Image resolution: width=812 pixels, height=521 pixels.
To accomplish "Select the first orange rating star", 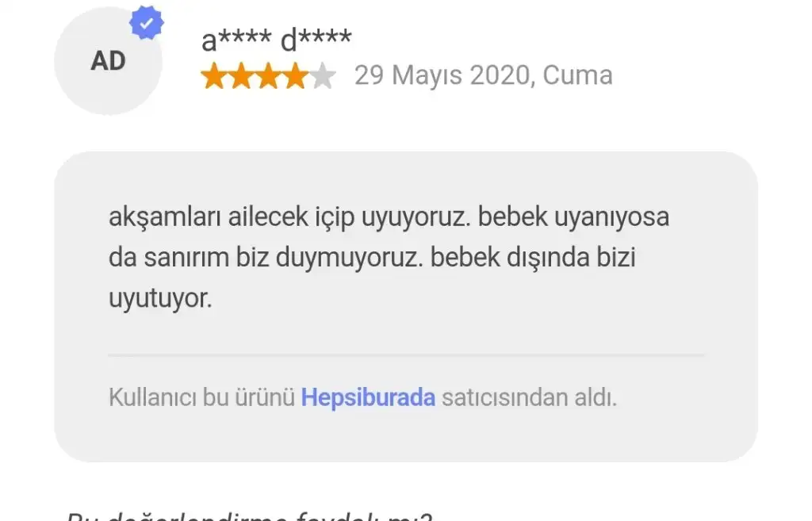I will pyautogui.click(x=214, y=76).
